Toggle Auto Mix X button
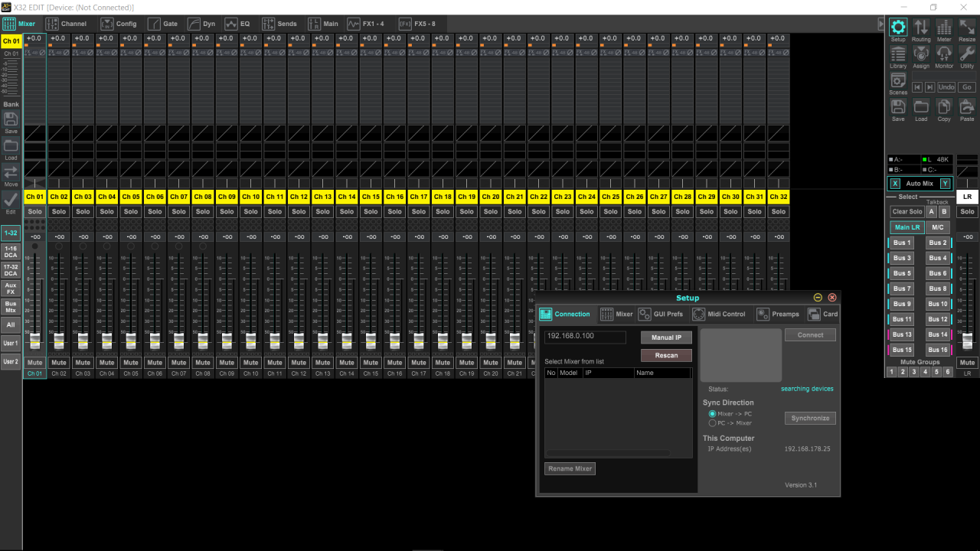Image resolution: width=980 pixels, height=551 pixels. click(x=895, y=184)
